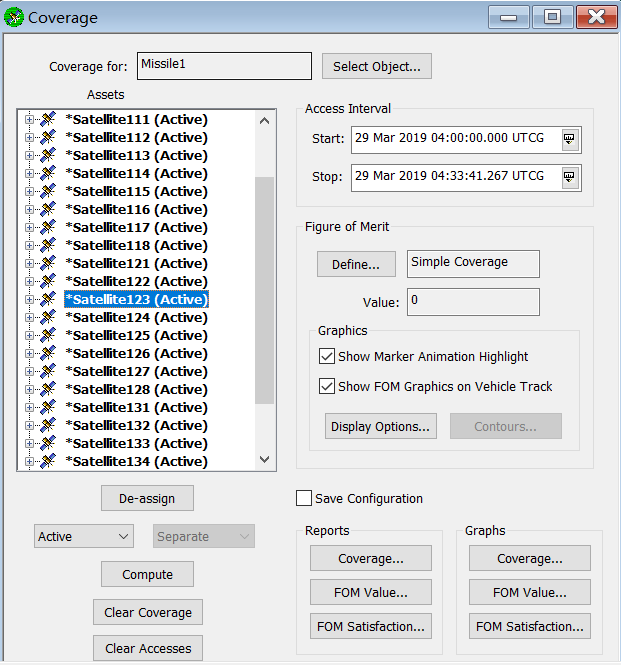
Task: Open the Stop time picker icon
Action: click(569, 178)
